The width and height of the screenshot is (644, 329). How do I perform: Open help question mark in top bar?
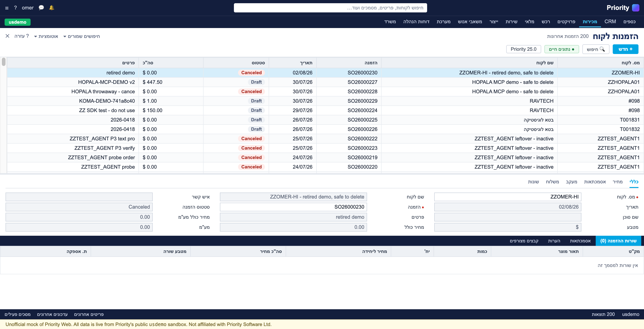pos(15,8)
